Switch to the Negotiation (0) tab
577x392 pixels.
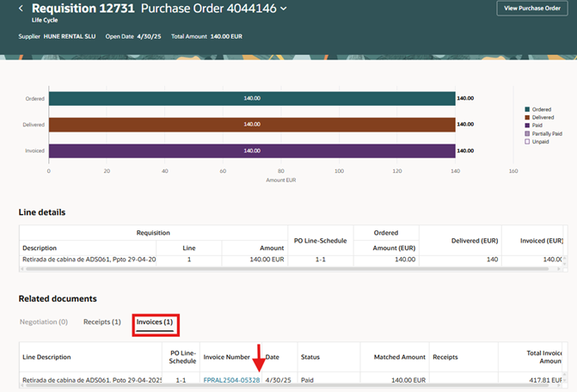(x=44, y=322)
